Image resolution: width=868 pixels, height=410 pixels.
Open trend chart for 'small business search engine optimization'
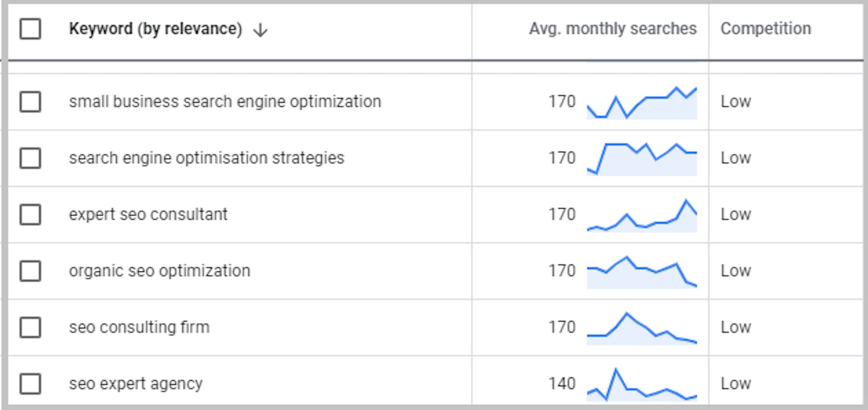pos(642,103)
